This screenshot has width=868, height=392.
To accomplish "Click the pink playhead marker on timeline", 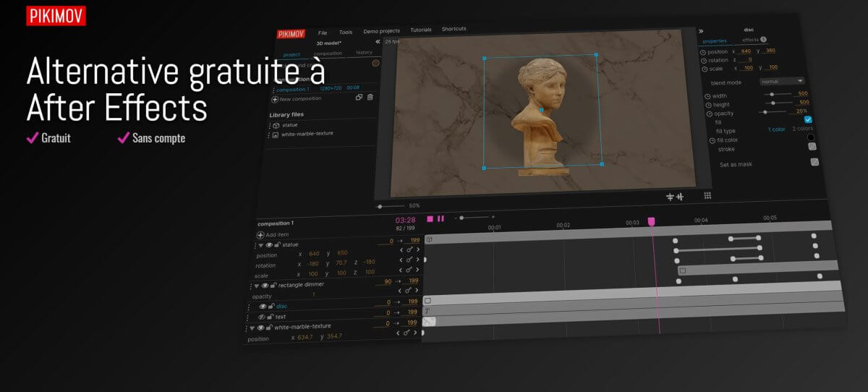I will 651,222.
